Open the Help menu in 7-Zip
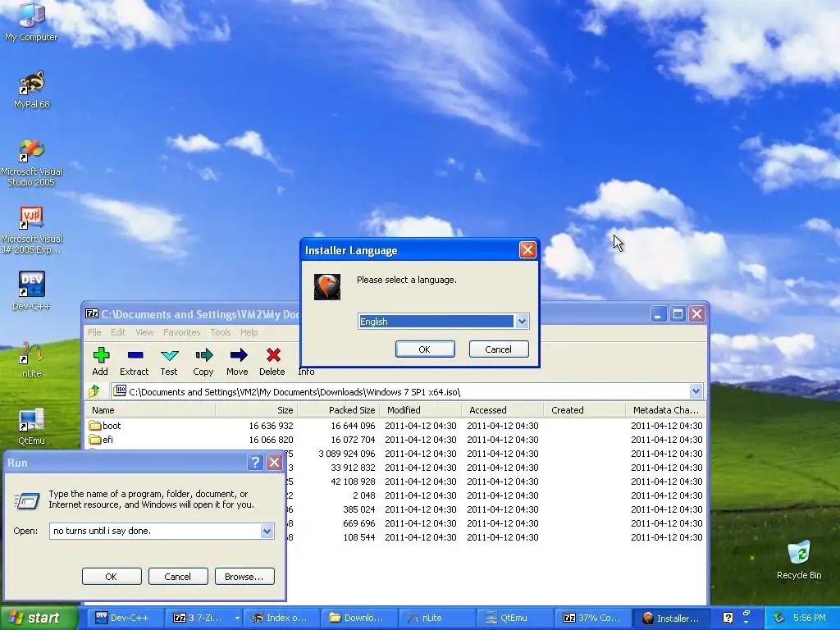 tap(249, 332)
